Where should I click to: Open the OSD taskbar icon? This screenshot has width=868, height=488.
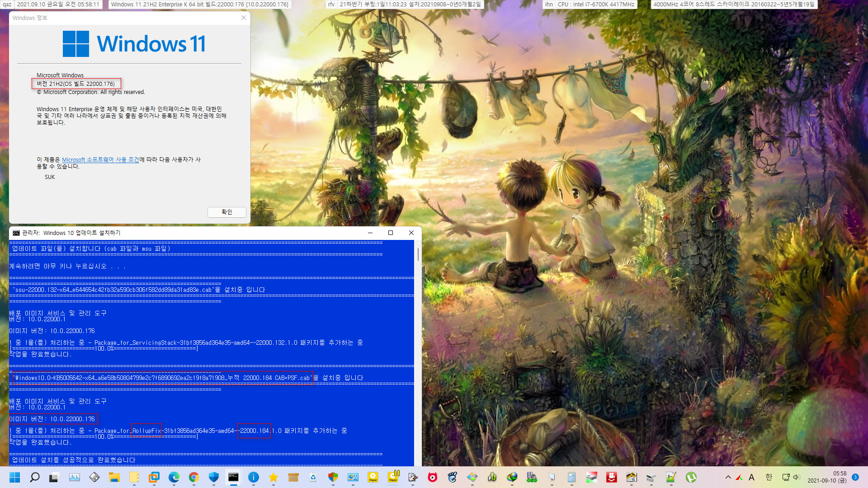coord(532,477)
